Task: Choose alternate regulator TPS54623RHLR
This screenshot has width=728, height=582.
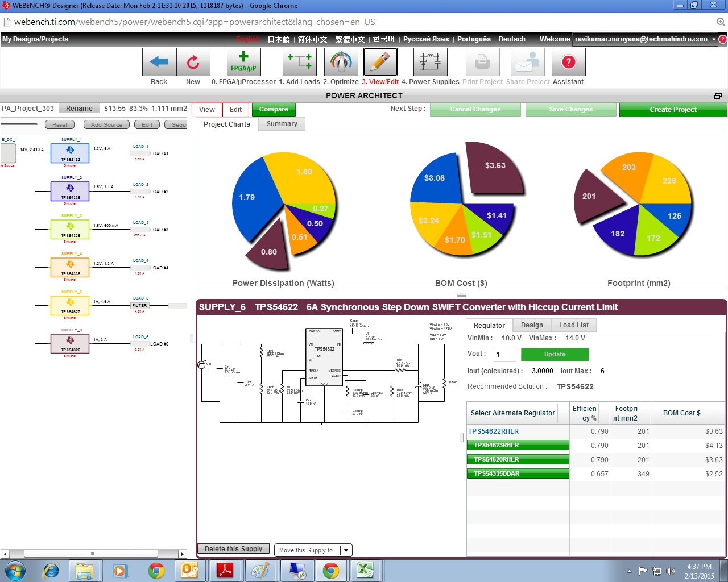Action: [x=518, y=445]
